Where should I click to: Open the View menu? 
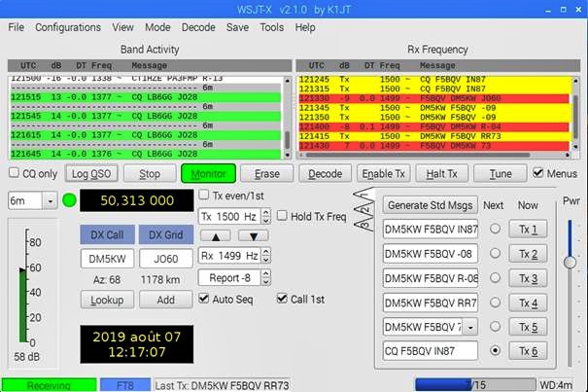coord(122,27)
